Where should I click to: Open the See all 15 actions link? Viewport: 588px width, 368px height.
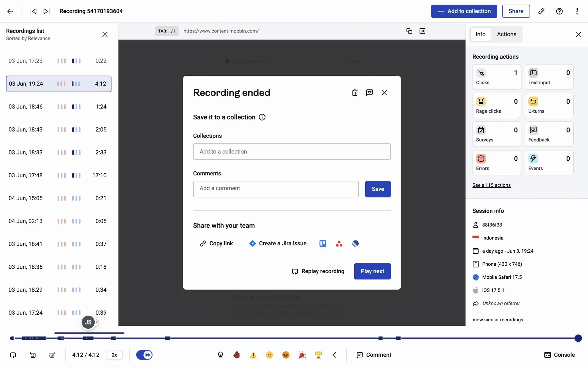tap(491, 185)
